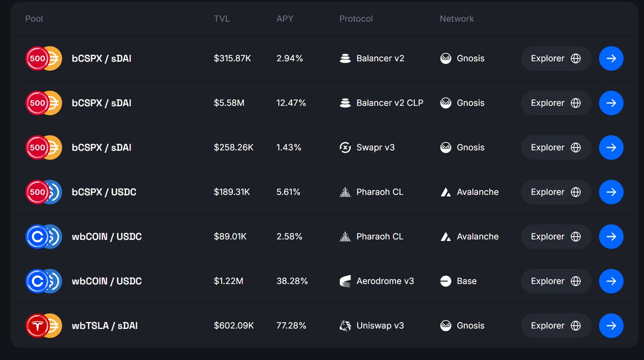Sort by the TVL column header
The width and height of the screenshot is (644, 360).
tap(222, 19)
